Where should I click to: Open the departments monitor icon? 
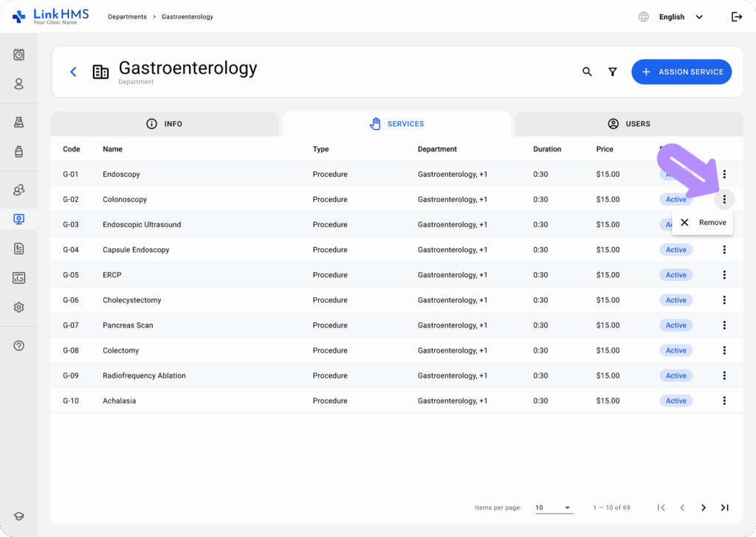pos(18,218)
